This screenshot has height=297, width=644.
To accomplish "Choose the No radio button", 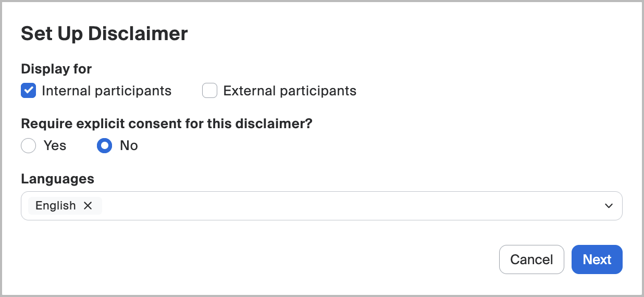I will click(105, 145).
